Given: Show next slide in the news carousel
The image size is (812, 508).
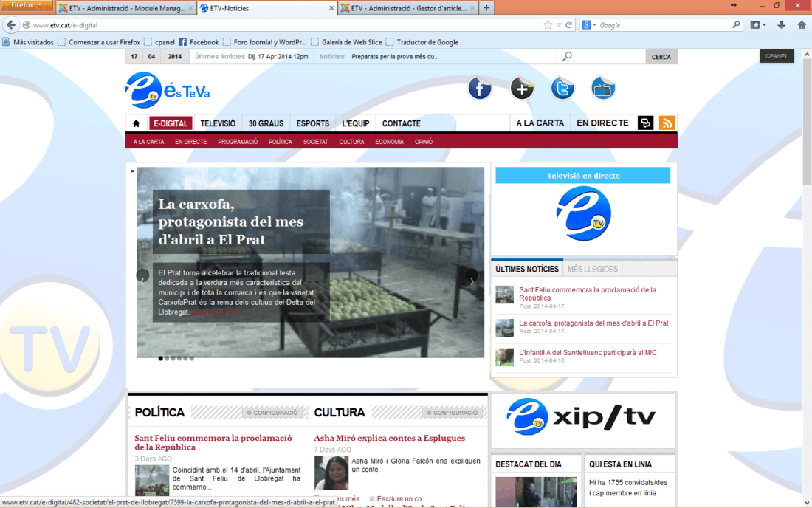Looking at the screenshot, I should click(x=472, y=276).
